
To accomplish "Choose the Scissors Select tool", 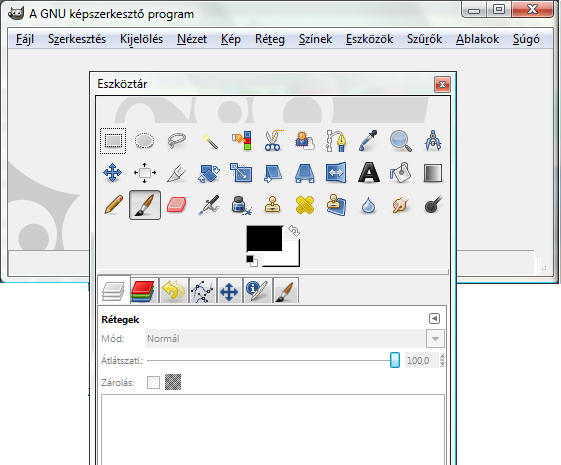I will (273, 141).
